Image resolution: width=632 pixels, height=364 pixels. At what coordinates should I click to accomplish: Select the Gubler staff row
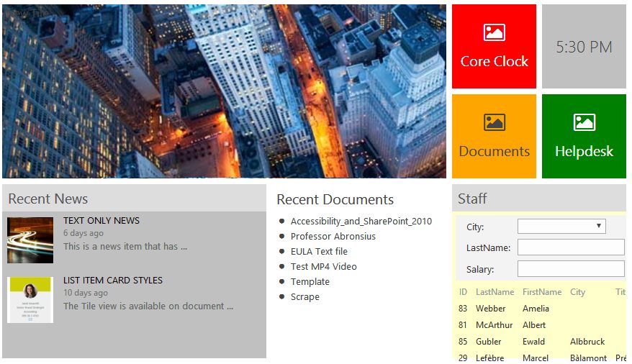[x=541, y=342]
